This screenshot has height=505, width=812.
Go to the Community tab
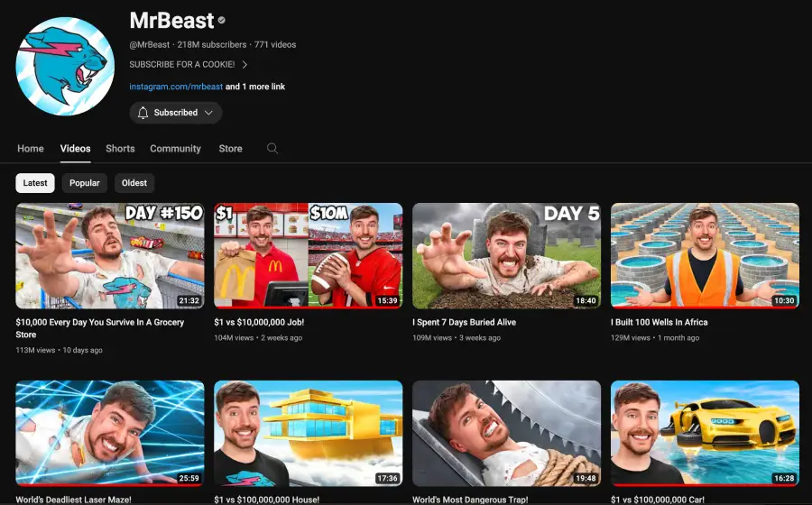click(176, 149)
